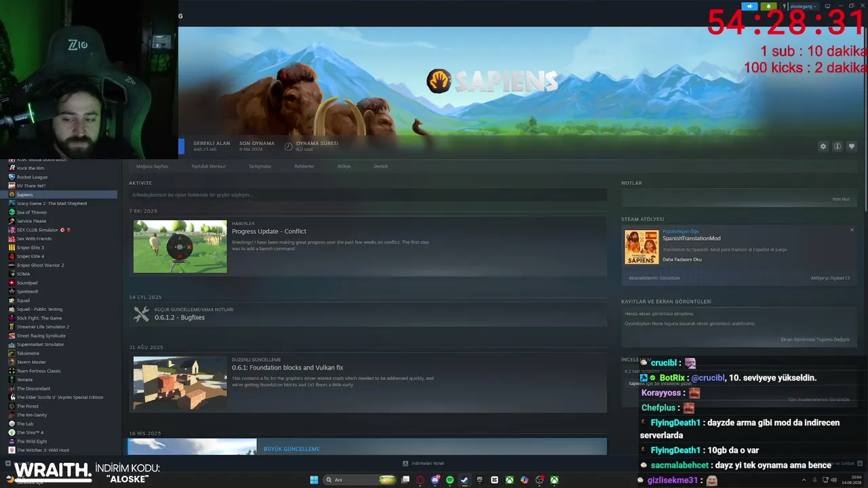Select SOMA in the library list
The image size is (868, 488).
23,274
